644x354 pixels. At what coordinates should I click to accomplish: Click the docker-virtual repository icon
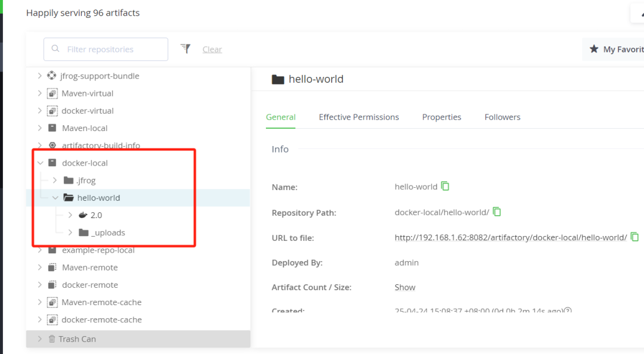(52, 110)
